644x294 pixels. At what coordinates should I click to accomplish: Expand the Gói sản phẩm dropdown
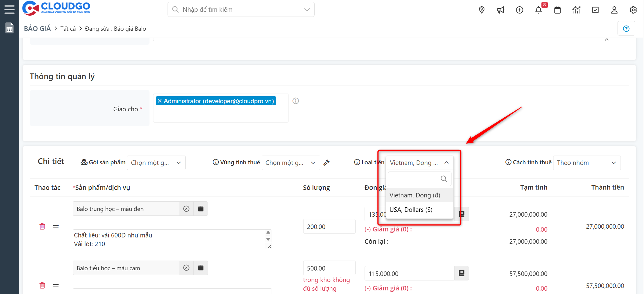156,163
